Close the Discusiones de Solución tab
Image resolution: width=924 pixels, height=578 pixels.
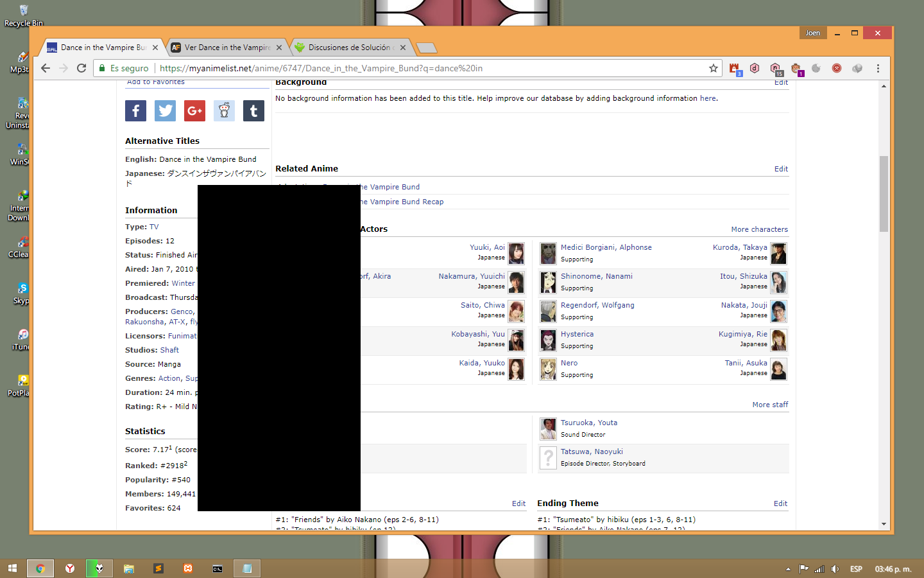tap(403, 48)
